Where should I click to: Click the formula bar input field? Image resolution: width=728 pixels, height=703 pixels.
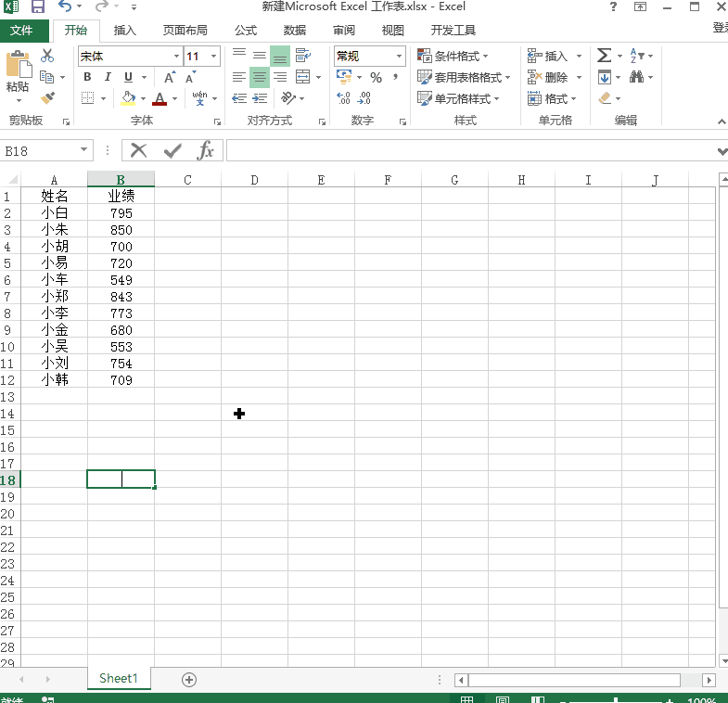[471, 151]
